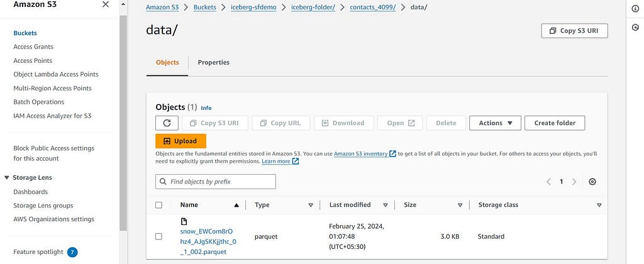Image resolution: width=644 pixels, height=264 pixels.
Task: Collapse the Storage Lens section
Action: coord(6,177)
